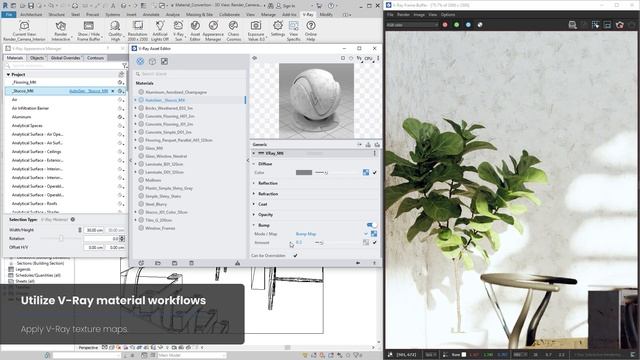This screenshot has width=640, height=360.
Task: Click render teapot icon in Frame Buffer
Action: [x=620, y=25]
